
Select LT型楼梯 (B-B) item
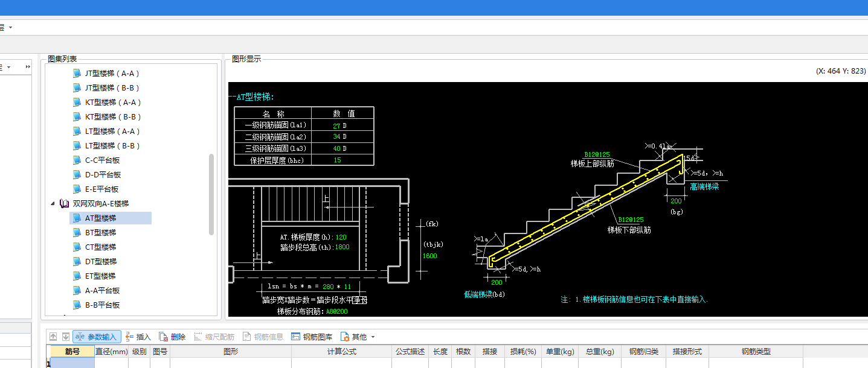(x=112, y=146)
